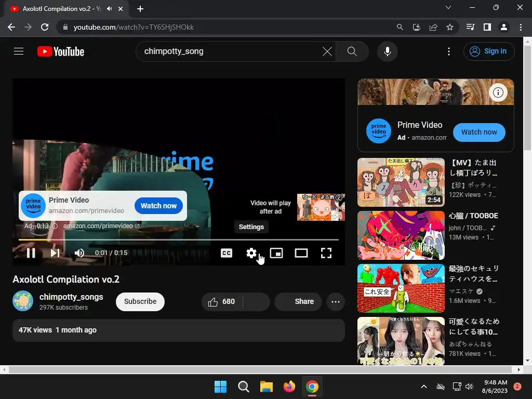
Task: Open the 2:54 MV monkey video thumbnail
Action: 401,182
